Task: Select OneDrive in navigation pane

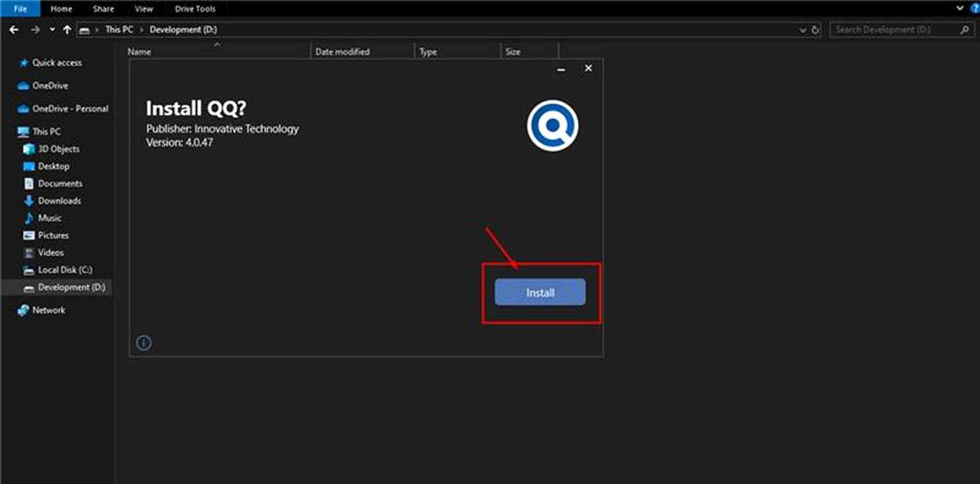Action: coord(50,85)
